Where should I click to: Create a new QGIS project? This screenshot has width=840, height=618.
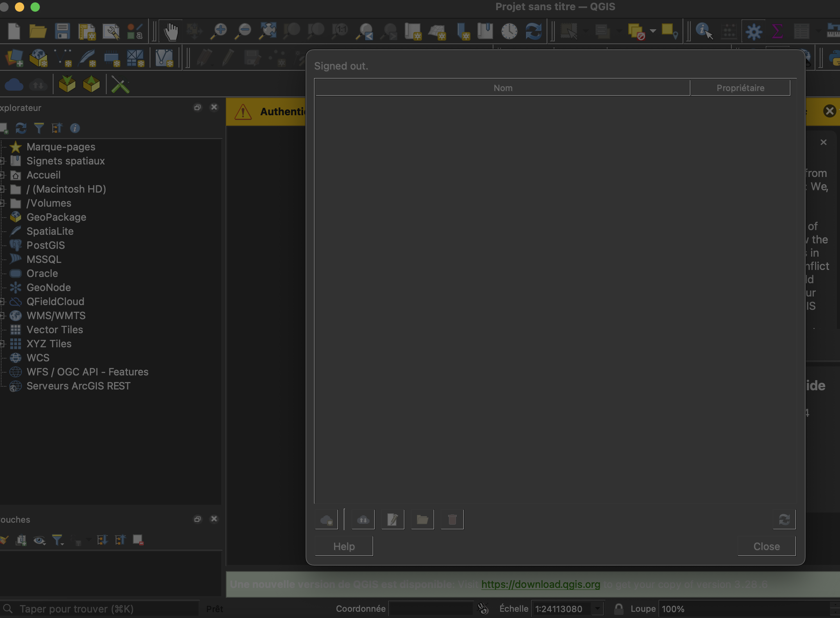point(14,31)
